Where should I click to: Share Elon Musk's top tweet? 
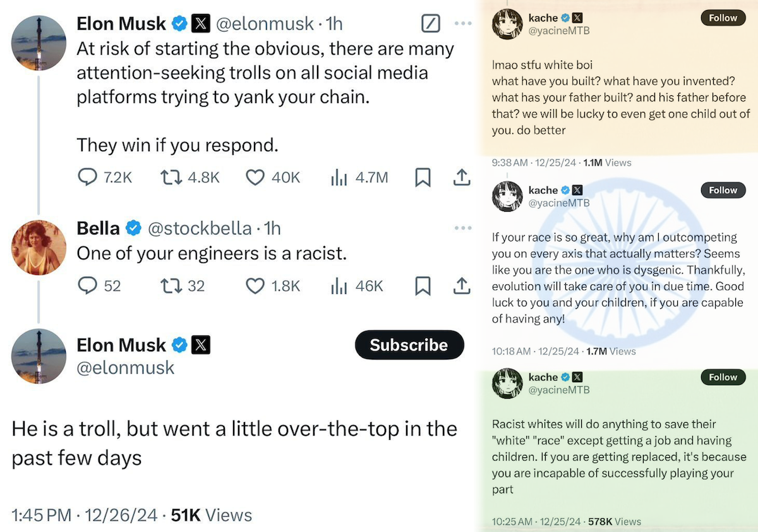(x=462, y=178)
